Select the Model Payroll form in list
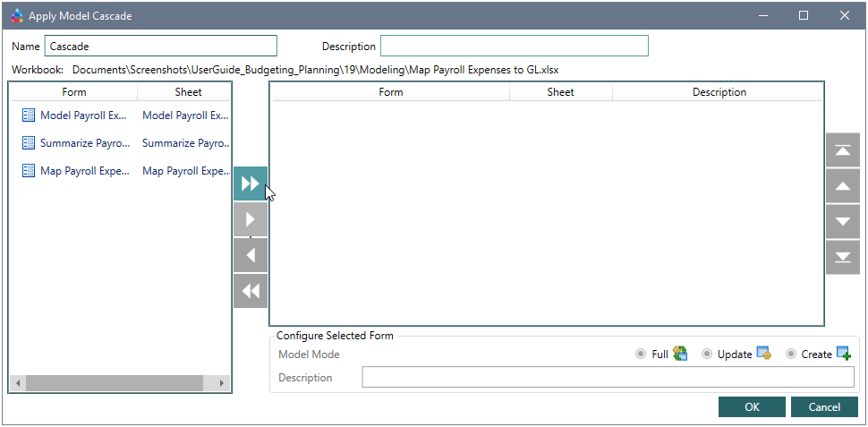 [x=84, y=115]
